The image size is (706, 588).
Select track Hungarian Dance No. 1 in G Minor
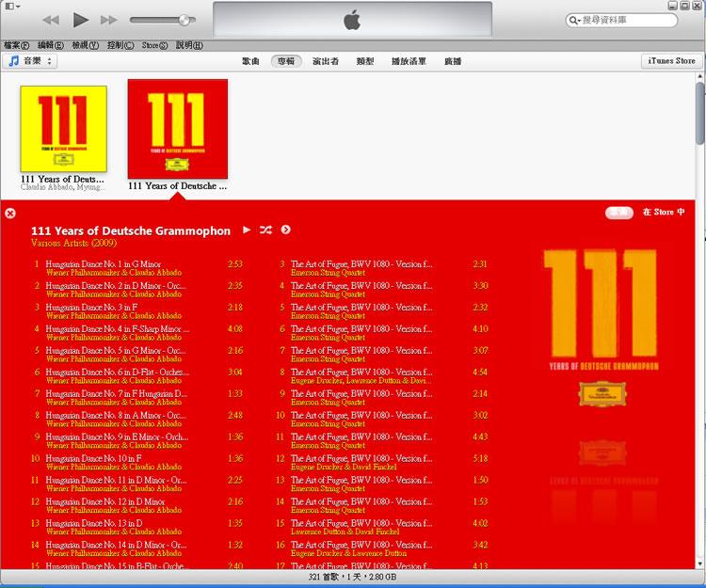(104, 264)
